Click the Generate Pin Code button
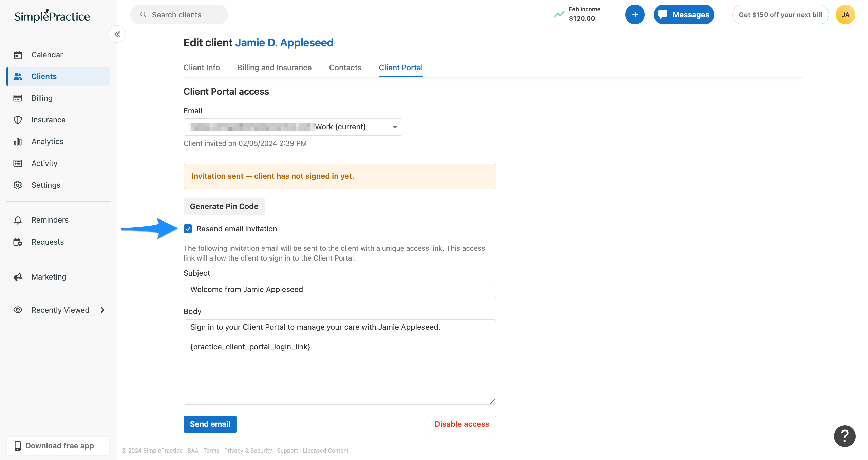 point(224,206)
